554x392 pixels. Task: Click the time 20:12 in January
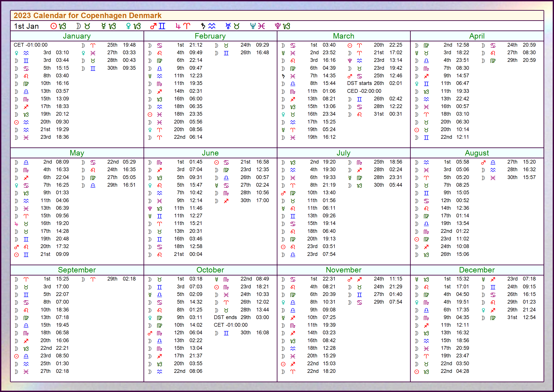pyautogui.click(x=62, y=114)
